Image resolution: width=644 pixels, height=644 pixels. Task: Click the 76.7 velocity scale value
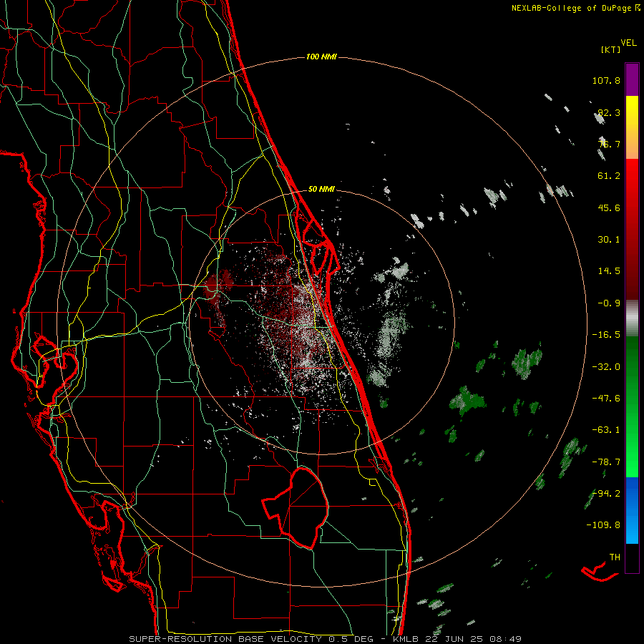click(x=609, y=144)
